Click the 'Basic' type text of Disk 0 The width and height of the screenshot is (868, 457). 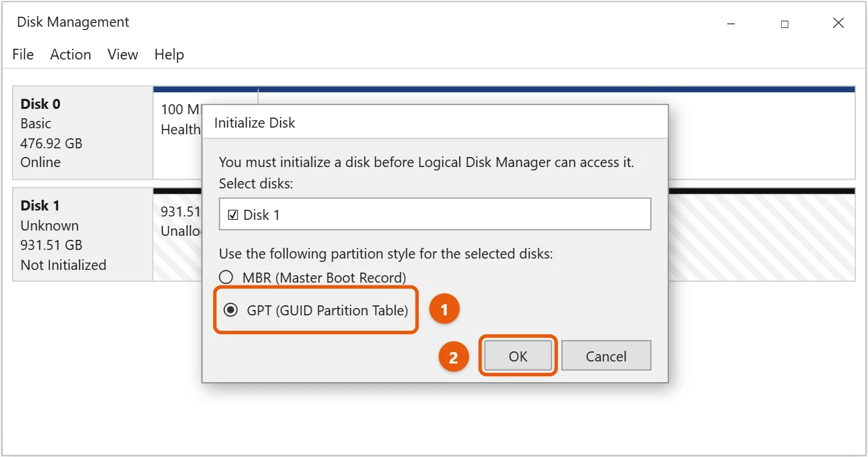[x=35, y=124]
